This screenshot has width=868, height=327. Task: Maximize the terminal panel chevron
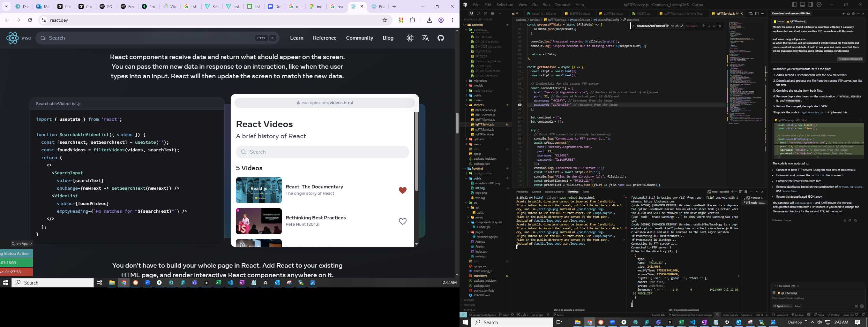757,192
